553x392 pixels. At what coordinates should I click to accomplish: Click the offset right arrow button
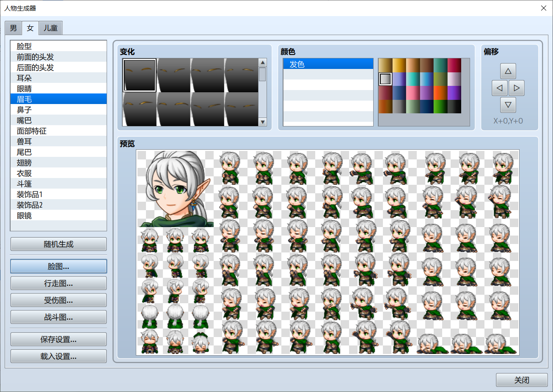click(x=517, y=88)
